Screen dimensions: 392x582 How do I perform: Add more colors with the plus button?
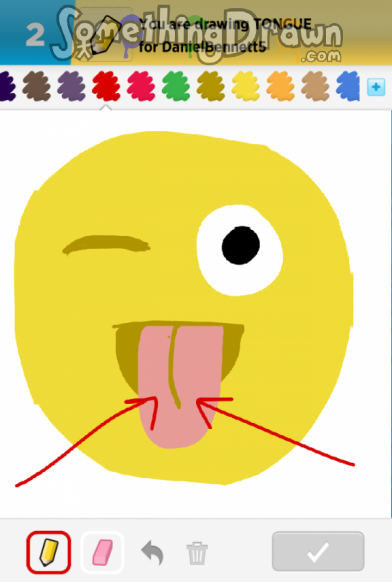(x=376, y=87)
